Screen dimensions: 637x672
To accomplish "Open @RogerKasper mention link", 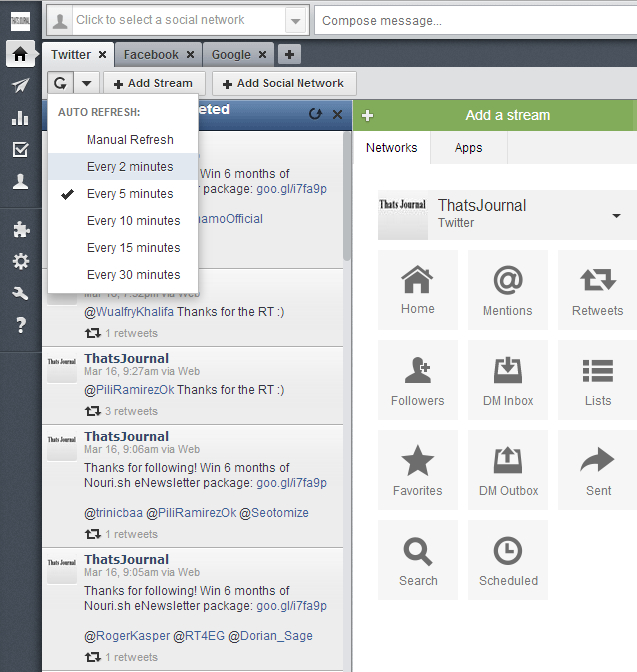I will pos(127,636).
